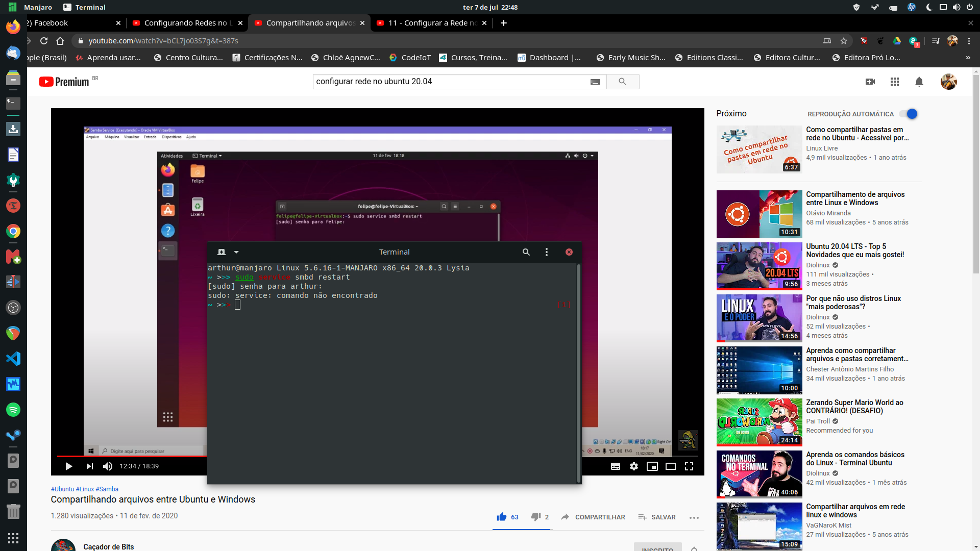Open more actions ellipsis under video

pos(694,517)
